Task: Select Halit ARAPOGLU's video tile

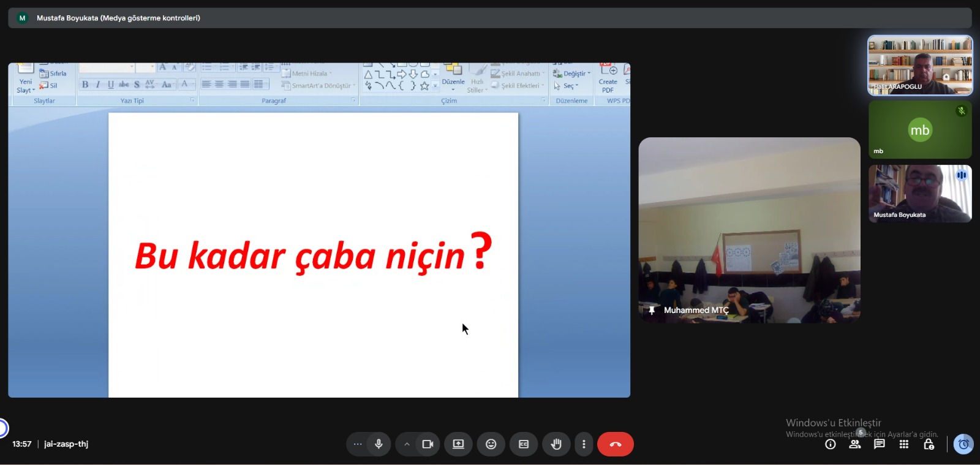Action: [920, 65]
